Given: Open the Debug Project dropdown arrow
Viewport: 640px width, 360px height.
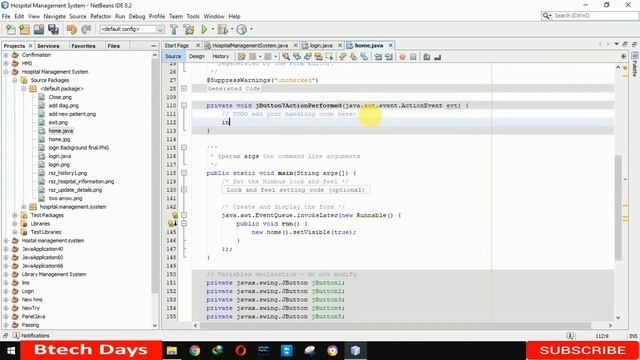Looking at the screenshot, I should [232, 29].
